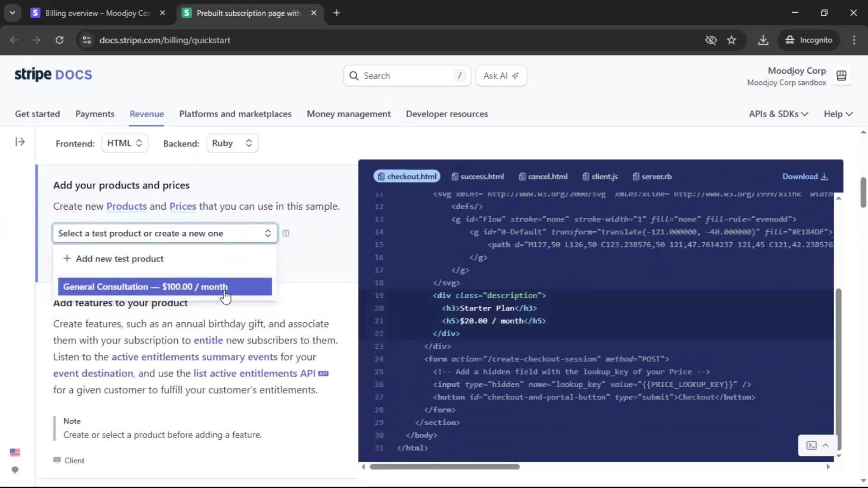Viewport: 868px width, 488px height.
Task: Bookmark this page with the star icon
Action: click(x=731, y=40)
